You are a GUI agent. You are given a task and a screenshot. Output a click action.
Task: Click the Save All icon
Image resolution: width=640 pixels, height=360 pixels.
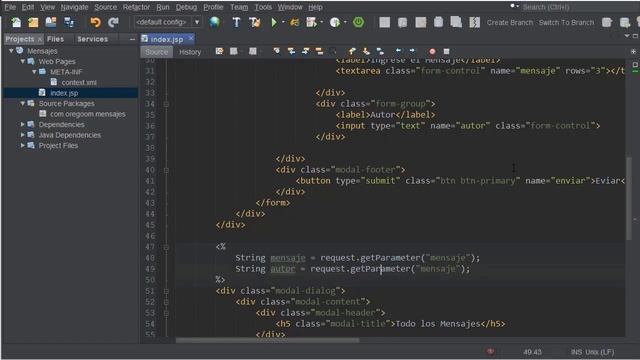69,22
